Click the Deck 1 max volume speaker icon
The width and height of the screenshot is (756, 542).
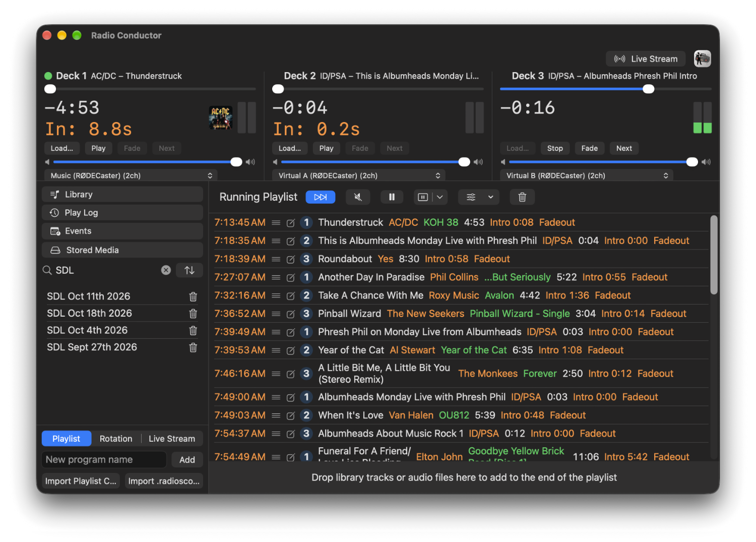point(250,162)
